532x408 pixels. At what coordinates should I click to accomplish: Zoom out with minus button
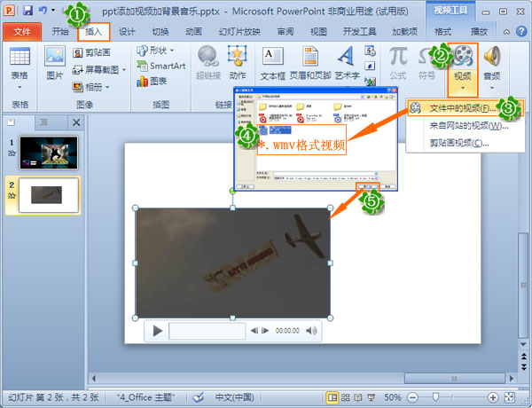pyautogui.click(x=412, y=397)
